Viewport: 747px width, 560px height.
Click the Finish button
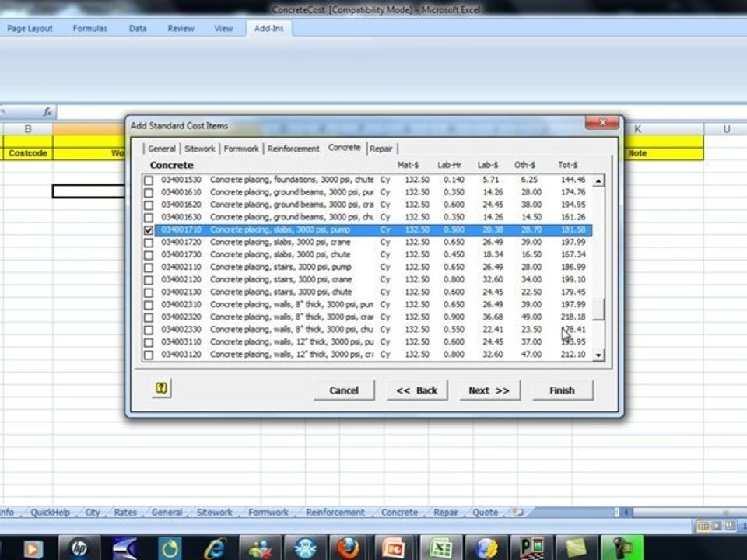coord(562,390)
